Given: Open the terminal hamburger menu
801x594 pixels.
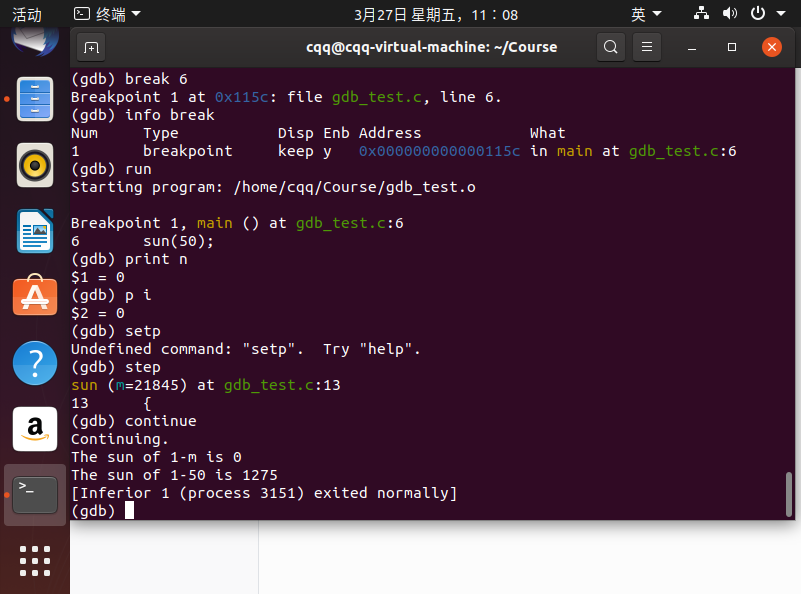Looking at the screenshot, I should coord(647,47).
